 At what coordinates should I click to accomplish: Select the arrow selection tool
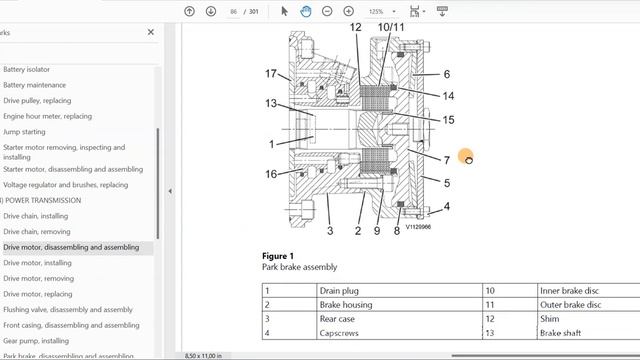tap(284, 11)
